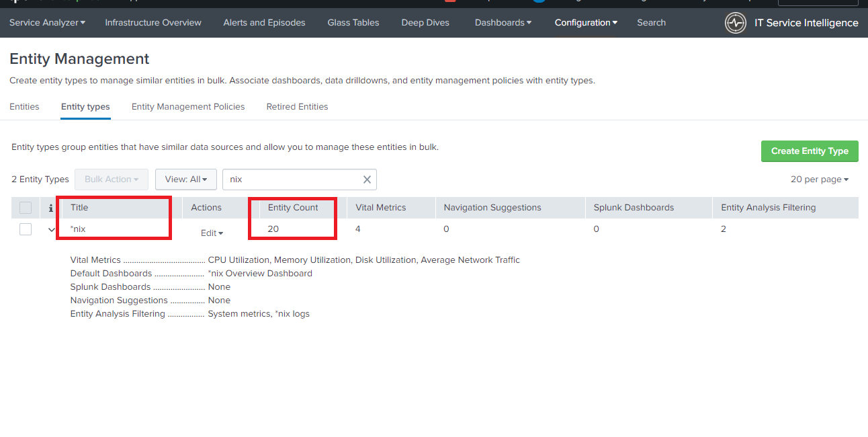
Task: Sort by Navigation Suggestions column header
Action: click(492, 208)
